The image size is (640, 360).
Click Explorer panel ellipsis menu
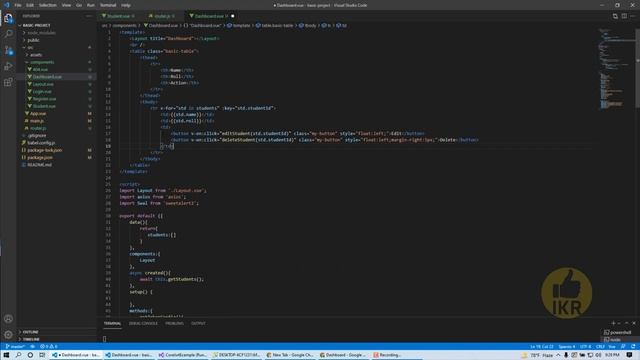(89, 16)
